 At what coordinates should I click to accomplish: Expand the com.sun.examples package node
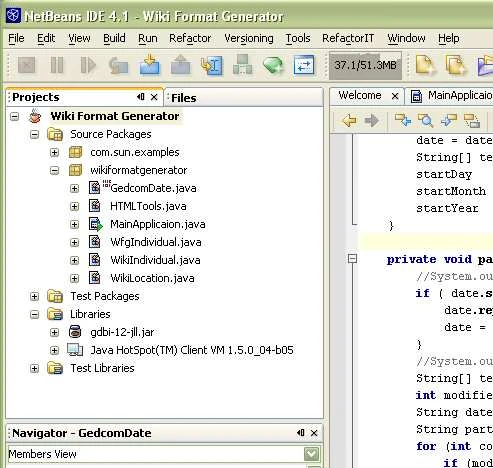pos(54,152)
